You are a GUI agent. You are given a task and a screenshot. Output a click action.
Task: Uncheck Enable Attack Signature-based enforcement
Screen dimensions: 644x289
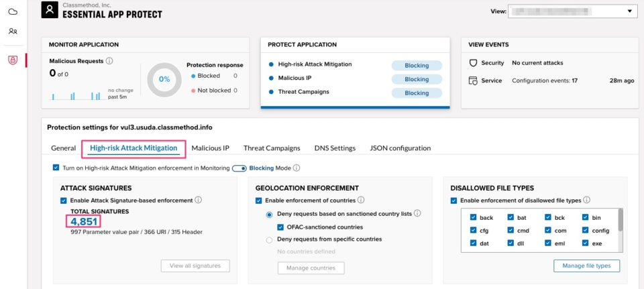pyautogui.click(x=63, y=200)
